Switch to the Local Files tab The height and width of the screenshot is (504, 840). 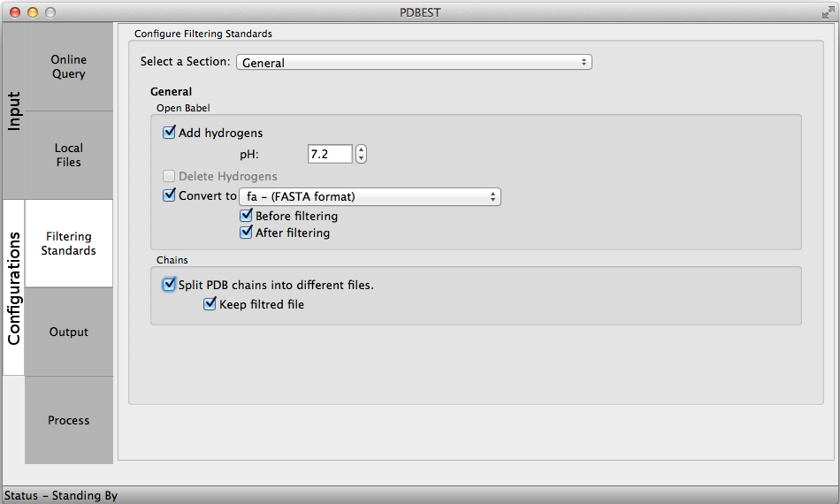pyautogui.click(x=69, y=156)
